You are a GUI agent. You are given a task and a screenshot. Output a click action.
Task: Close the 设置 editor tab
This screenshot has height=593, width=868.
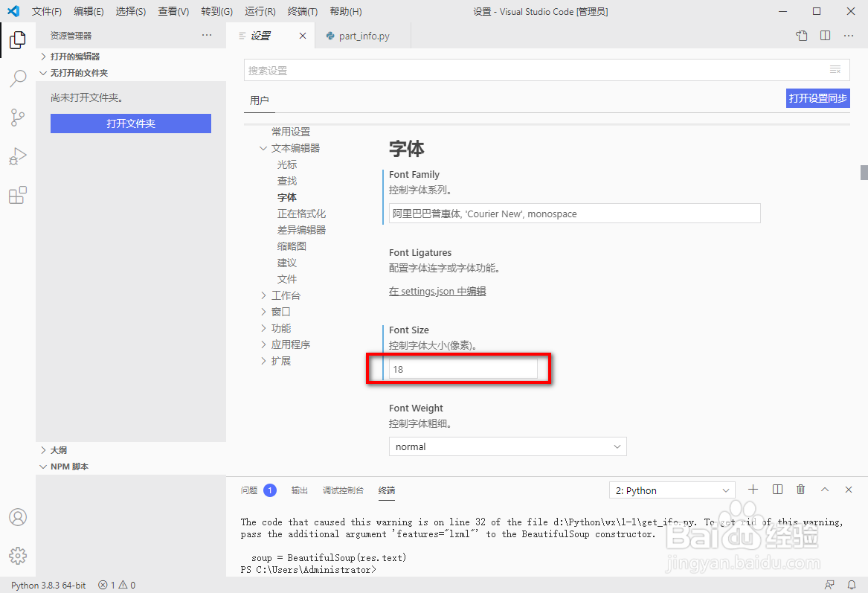tap(303, 36)
